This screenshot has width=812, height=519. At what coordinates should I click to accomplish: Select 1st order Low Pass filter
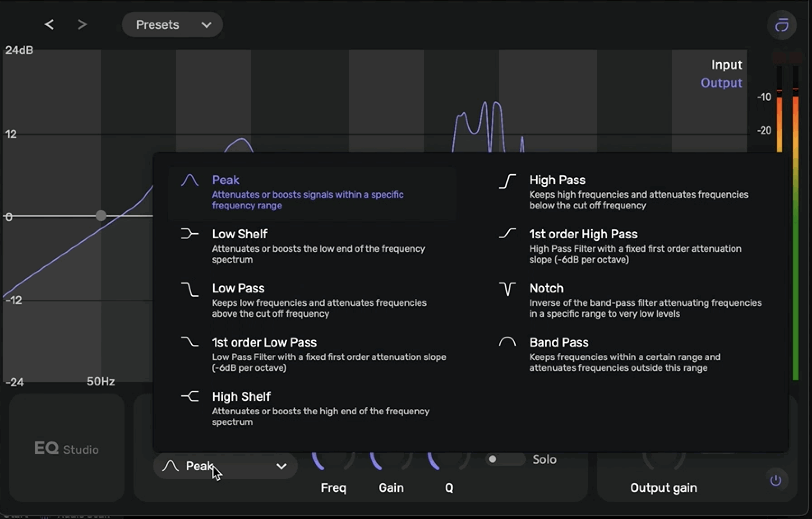point(312,355)
